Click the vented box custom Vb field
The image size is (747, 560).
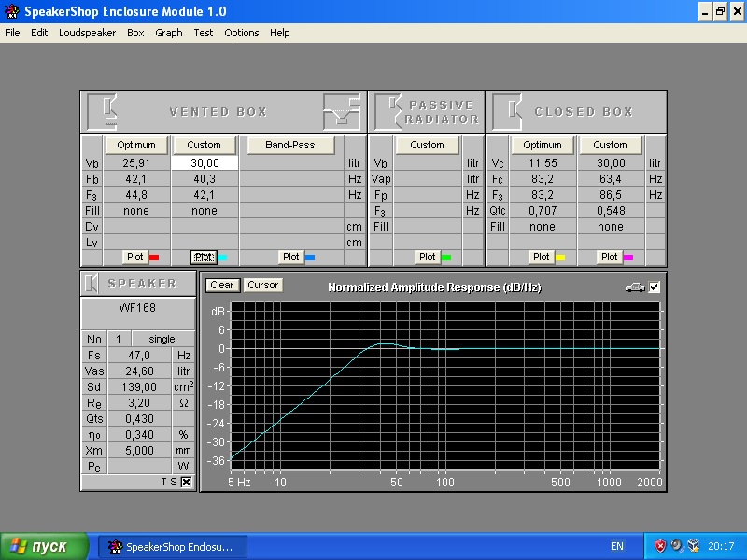(204, 162)
